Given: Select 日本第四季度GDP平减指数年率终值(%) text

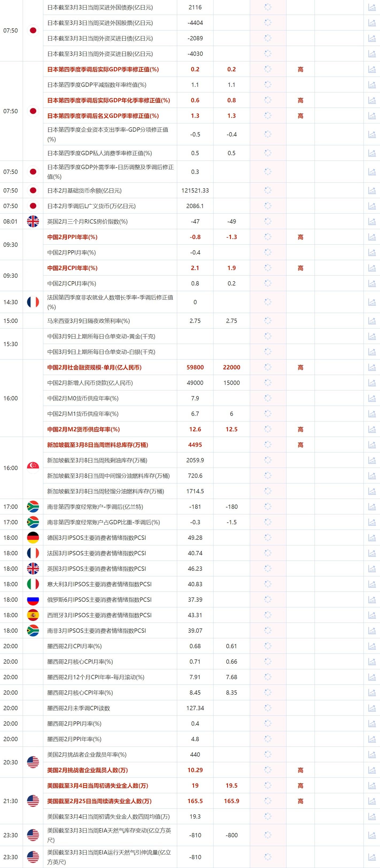Looking at the screenshot, I should point(97,85).
